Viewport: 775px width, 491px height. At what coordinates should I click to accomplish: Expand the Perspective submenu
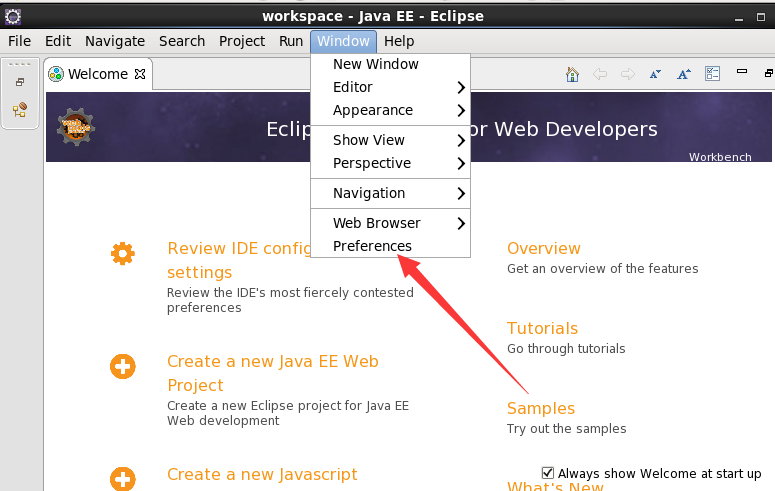pos(390,163)
